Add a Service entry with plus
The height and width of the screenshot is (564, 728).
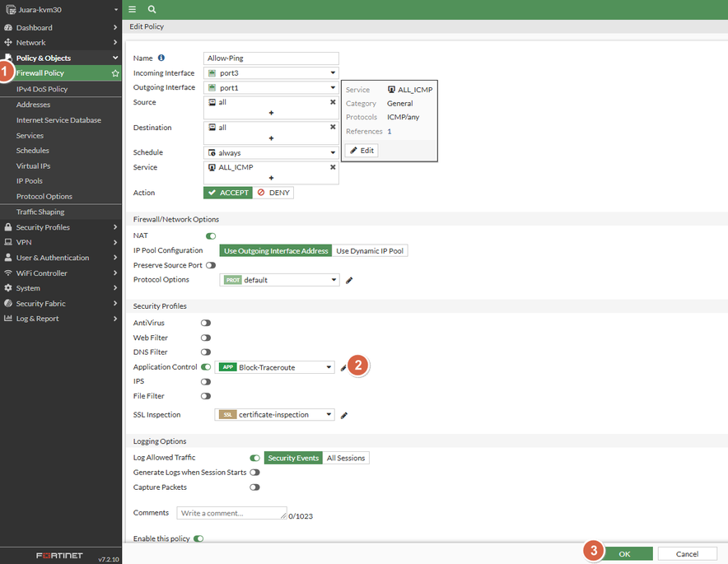coord(271,178)
